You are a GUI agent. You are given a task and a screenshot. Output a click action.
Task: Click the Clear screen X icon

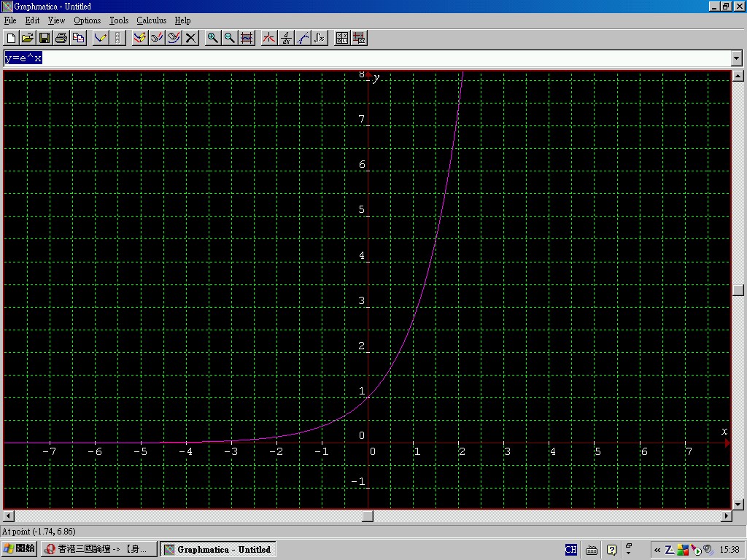190,38
